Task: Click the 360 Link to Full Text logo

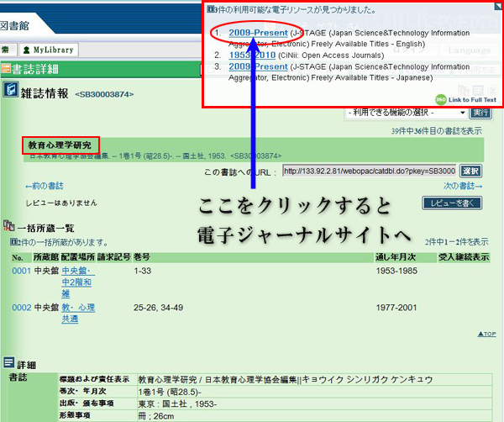Action: coord(466,100)
